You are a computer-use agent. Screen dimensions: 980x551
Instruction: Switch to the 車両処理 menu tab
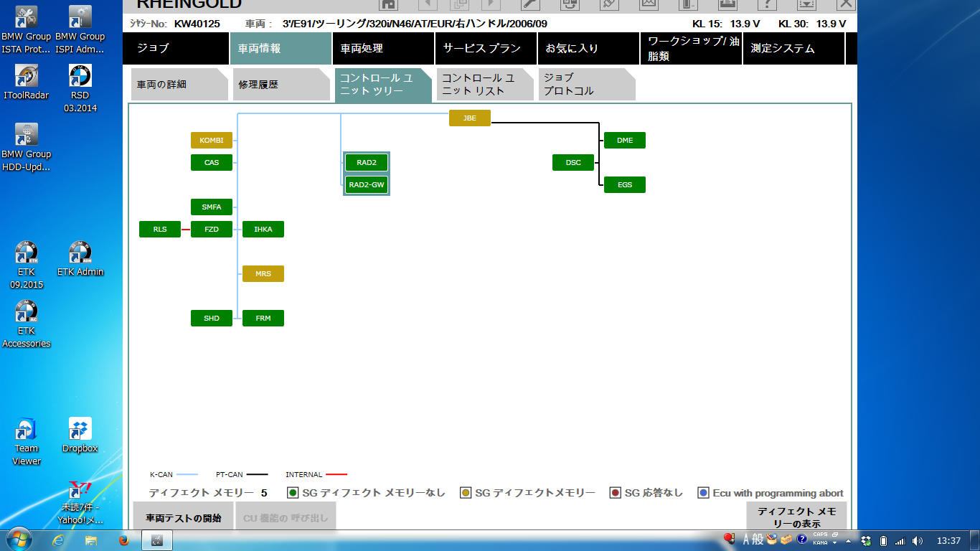[383, 49]
